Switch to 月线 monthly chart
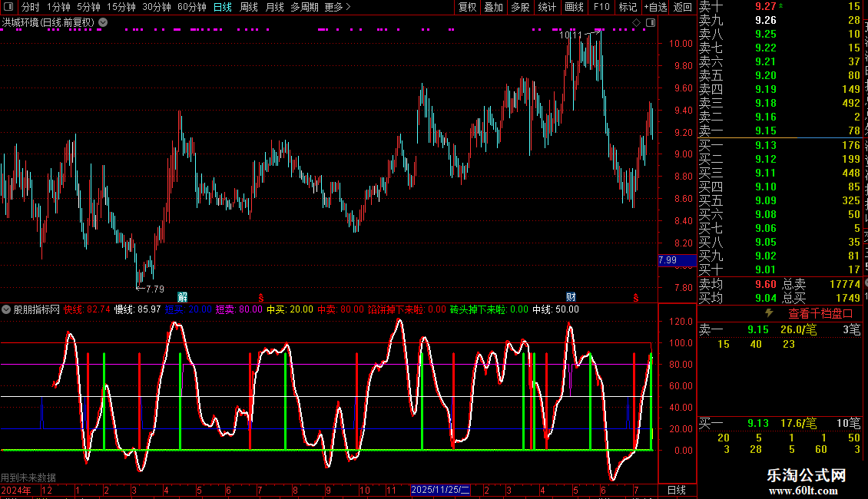The image size is (868, 499). [274, 7]
